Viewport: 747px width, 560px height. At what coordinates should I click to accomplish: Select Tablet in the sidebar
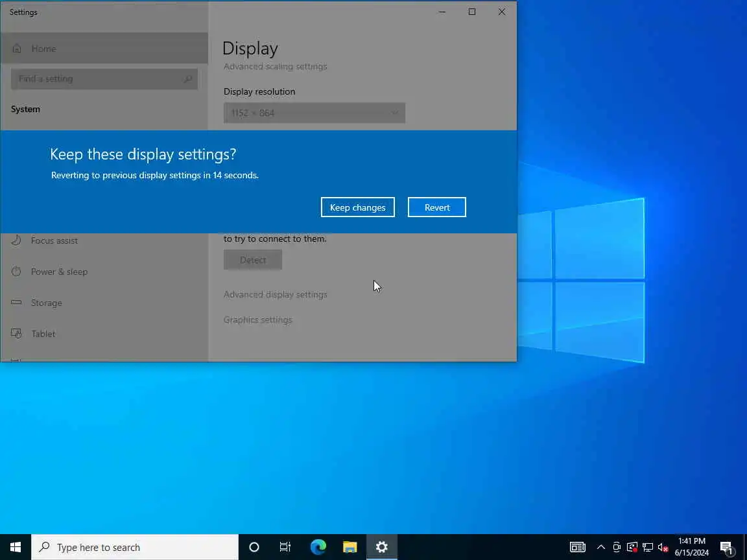click(104, 333)
